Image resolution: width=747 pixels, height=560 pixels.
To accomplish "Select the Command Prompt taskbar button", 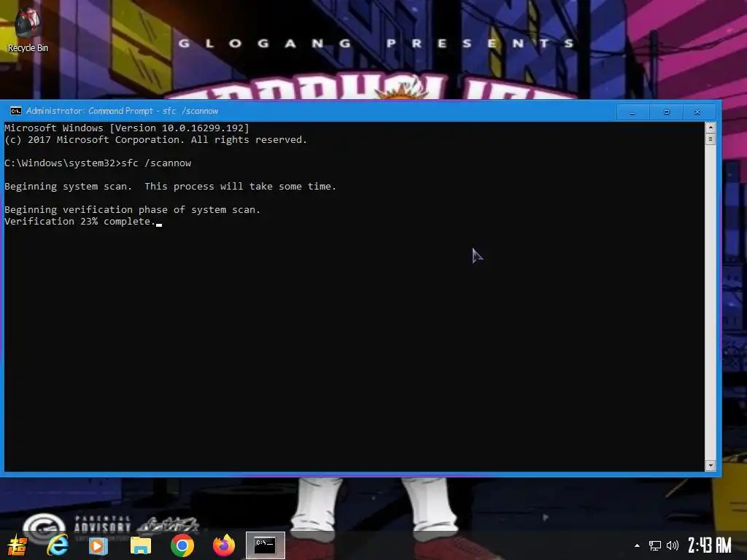I will pos(266,545).
